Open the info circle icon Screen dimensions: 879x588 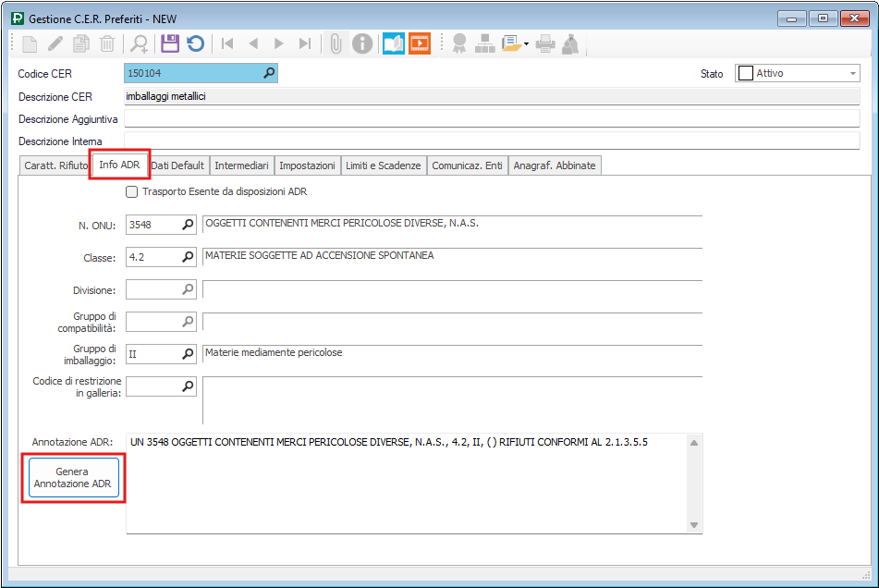pos(362,43)
